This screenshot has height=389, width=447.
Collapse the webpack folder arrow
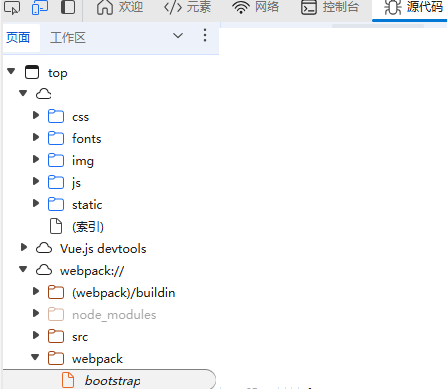click(35, 357)
